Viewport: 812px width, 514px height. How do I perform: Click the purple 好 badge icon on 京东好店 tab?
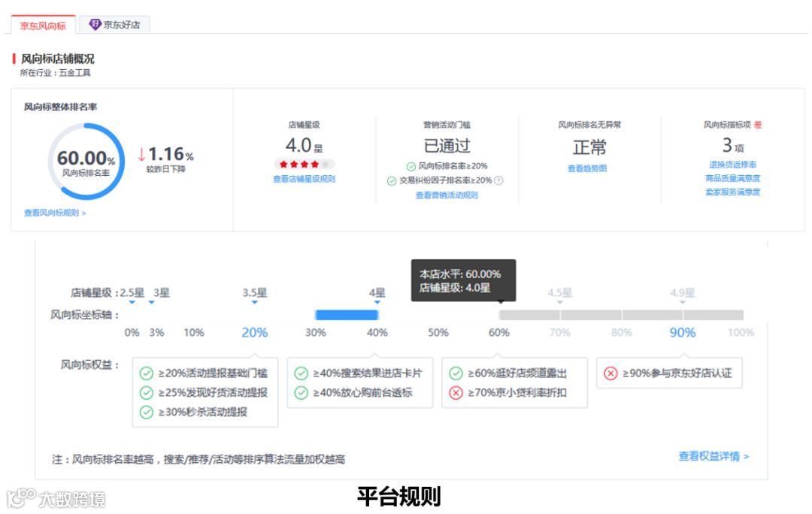(x=95, y=24)
